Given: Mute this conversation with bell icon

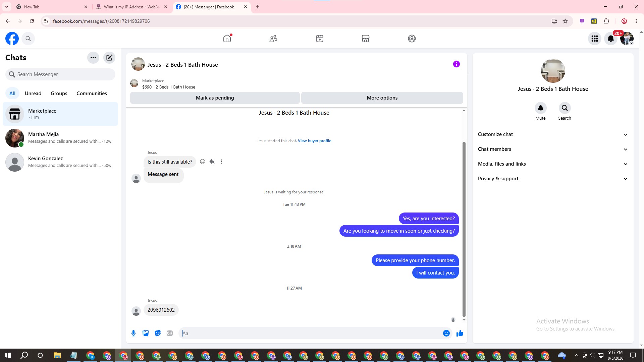Looking at the screenshot, I should point(541,108).
